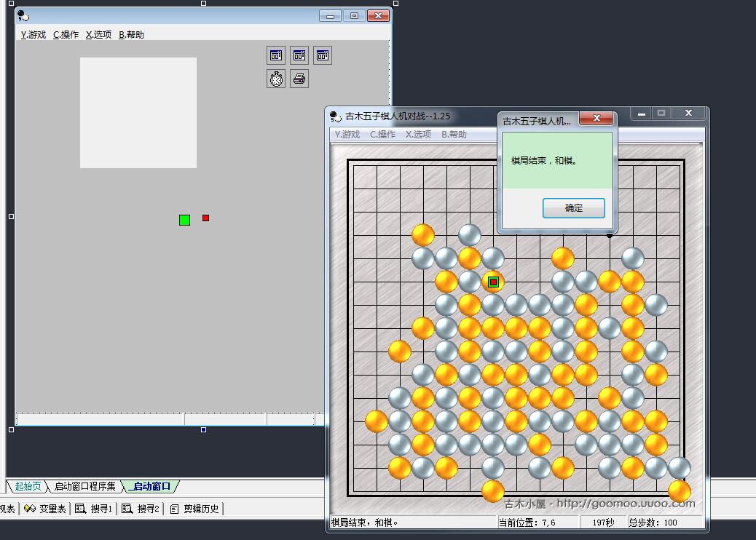This screenshot has width=756, height=540.
Task: Switch to the 启动窗口程序集 tab
Action: pyautogui.click(x=84, y=486)
